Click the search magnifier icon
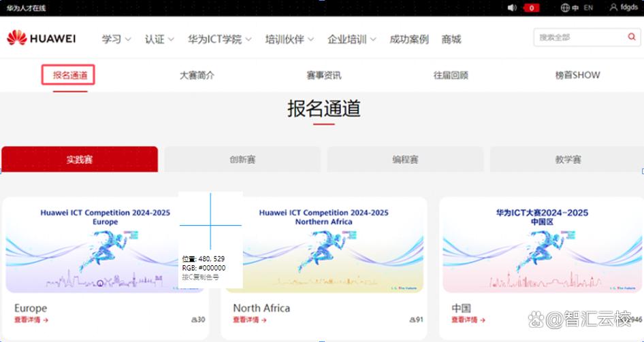The width and height of the screenshot is (644, 342). (x=632, y=37)
